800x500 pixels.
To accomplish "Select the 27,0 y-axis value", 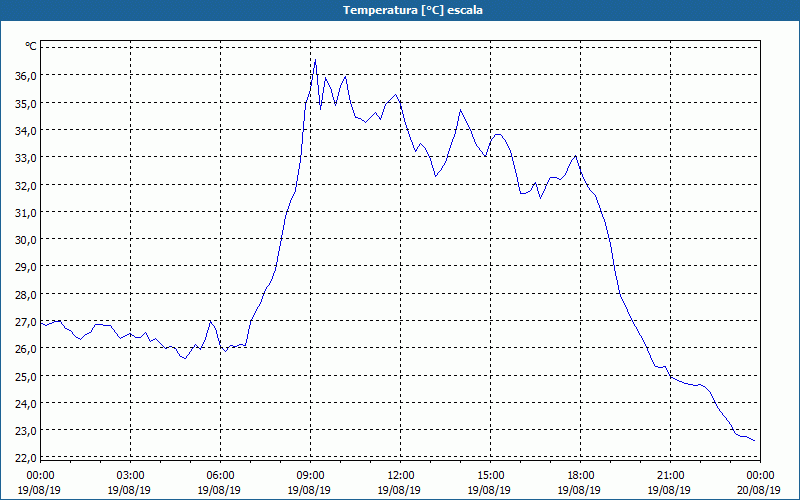I will [x=26, y=322].
